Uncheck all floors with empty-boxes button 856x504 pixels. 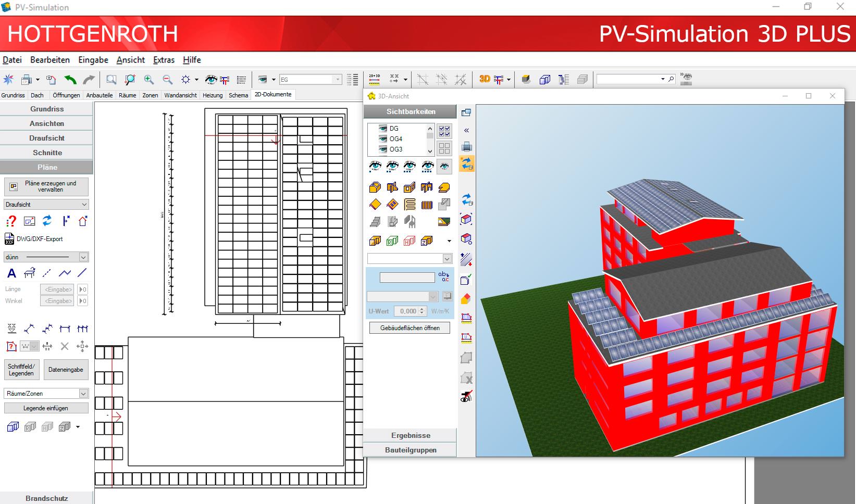coord(444,148)
